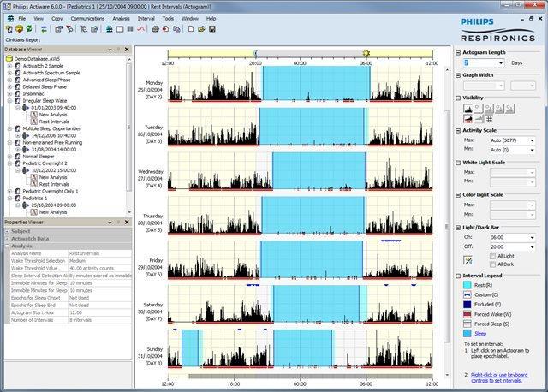Click the red funnel filter toolbar icon
Image resolution: width=548 pixels, height=392 pixels.
[69, 29]
